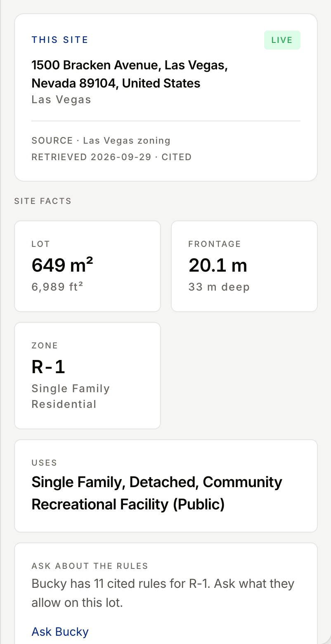The width and height of the screenshot is (331, 644).
Task: Click the THIS SITE label
Action: (60, 40)
